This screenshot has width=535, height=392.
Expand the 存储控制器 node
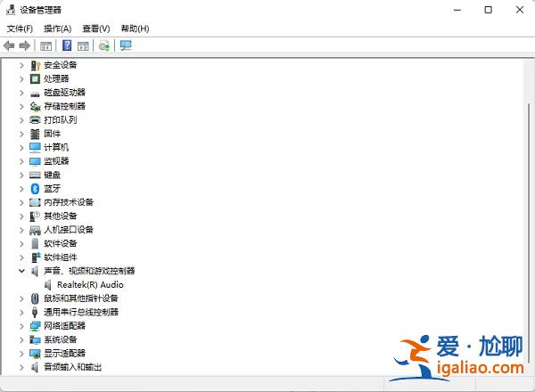pos(21,106)
